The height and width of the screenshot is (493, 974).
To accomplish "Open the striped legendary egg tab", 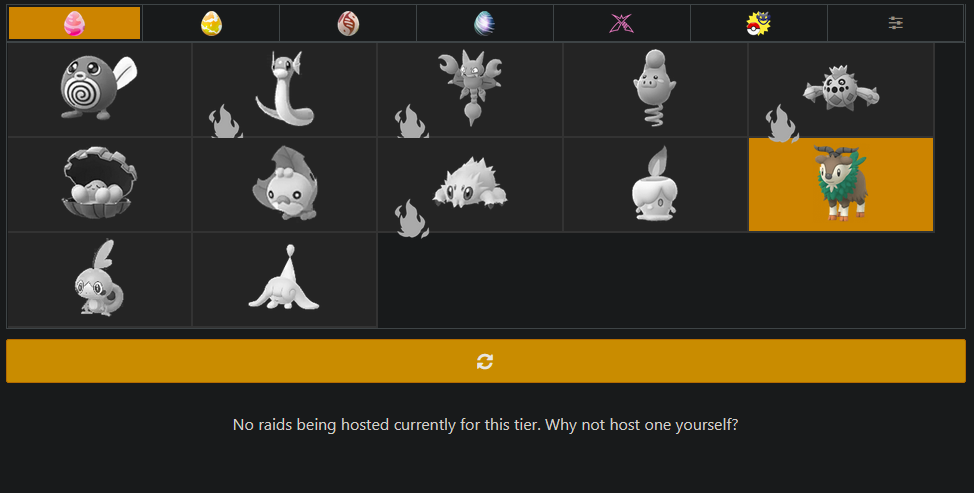I will [x=485, y=23].
